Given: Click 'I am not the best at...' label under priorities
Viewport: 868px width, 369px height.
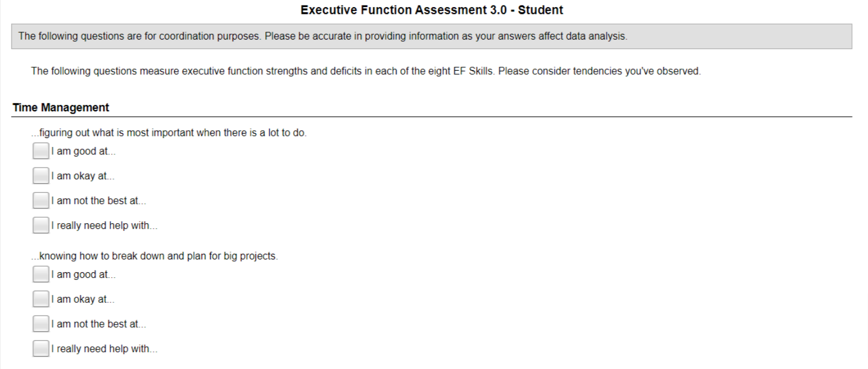Looking at the screenshot, I should [98, 201].
